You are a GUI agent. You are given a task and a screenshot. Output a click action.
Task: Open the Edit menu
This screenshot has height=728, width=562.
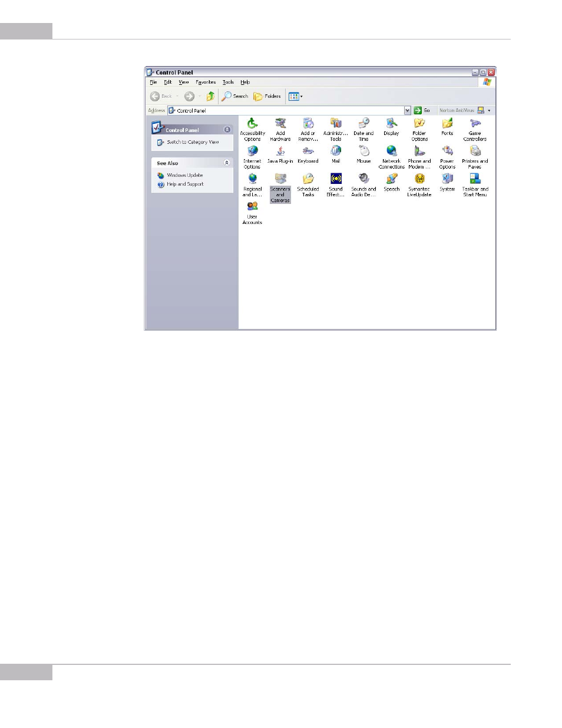[x=168, y=83]
